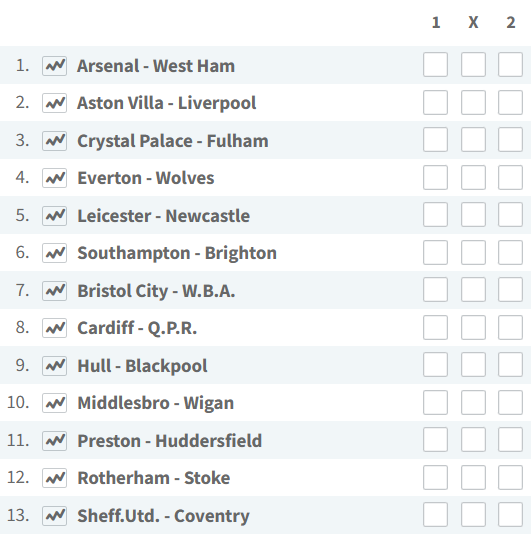Click the Crystal Palace - Fulham match name
532x534 pixels.
[x=173, y=141]
